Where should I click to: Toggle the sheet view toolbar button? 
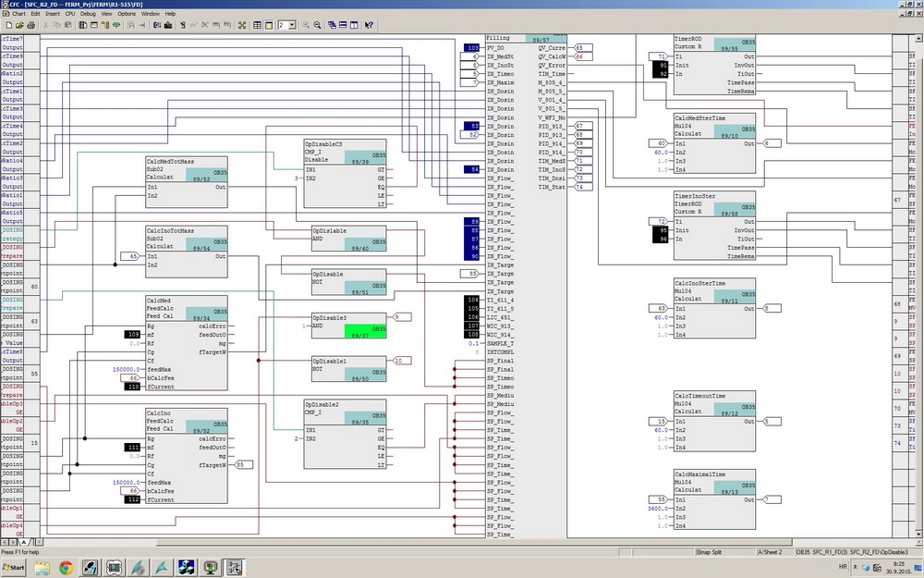click(269, 25)
